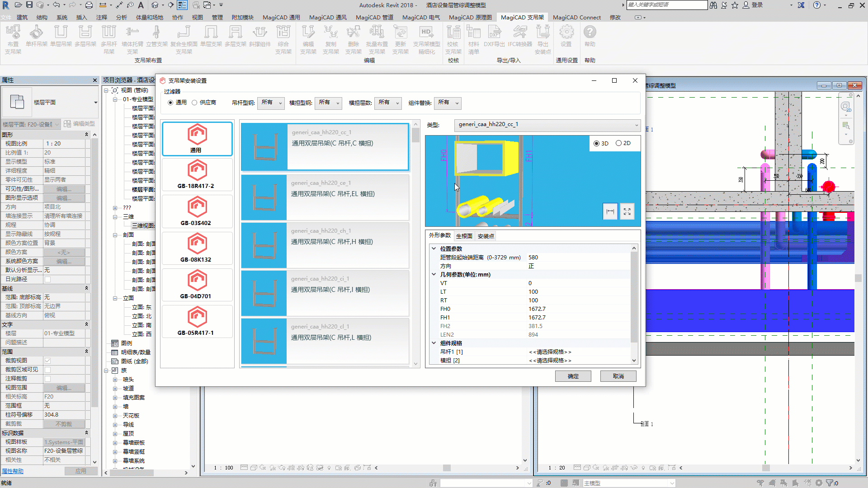Click the hanger list vertical scrollbar
The height and width of the screenshot is (488, 868).
click(415, 244)
